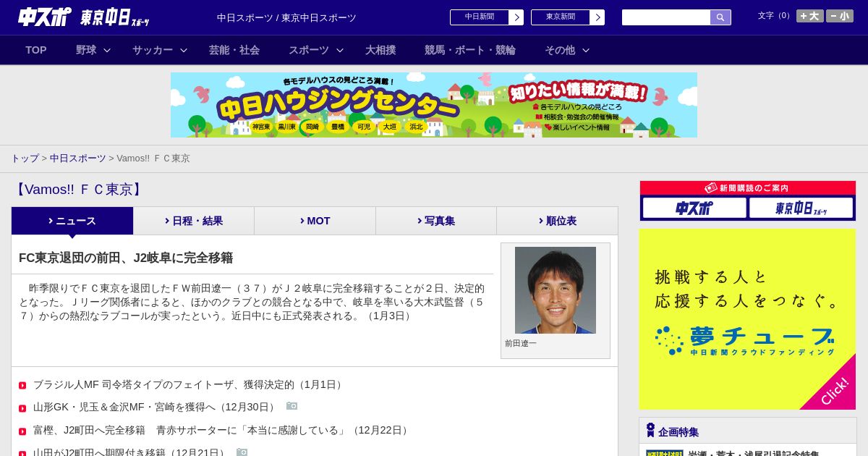Click the 中スポ logo in header

coord(44,17)
